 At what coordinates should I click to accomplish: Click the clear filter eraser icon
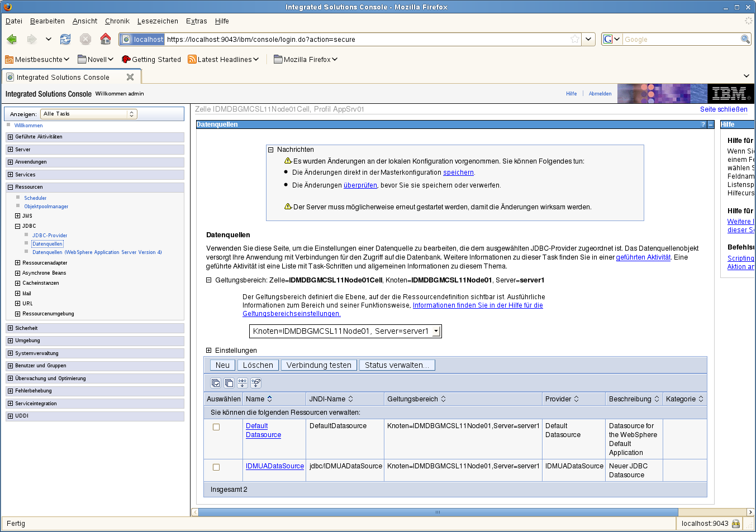(256, 383)
